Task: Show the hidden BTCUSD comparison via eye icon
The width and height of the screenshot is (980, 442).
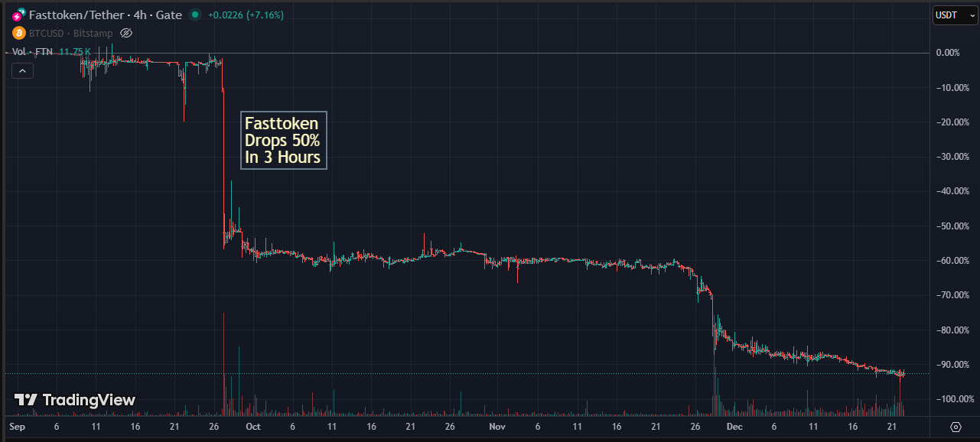Action: click(127, 33)
